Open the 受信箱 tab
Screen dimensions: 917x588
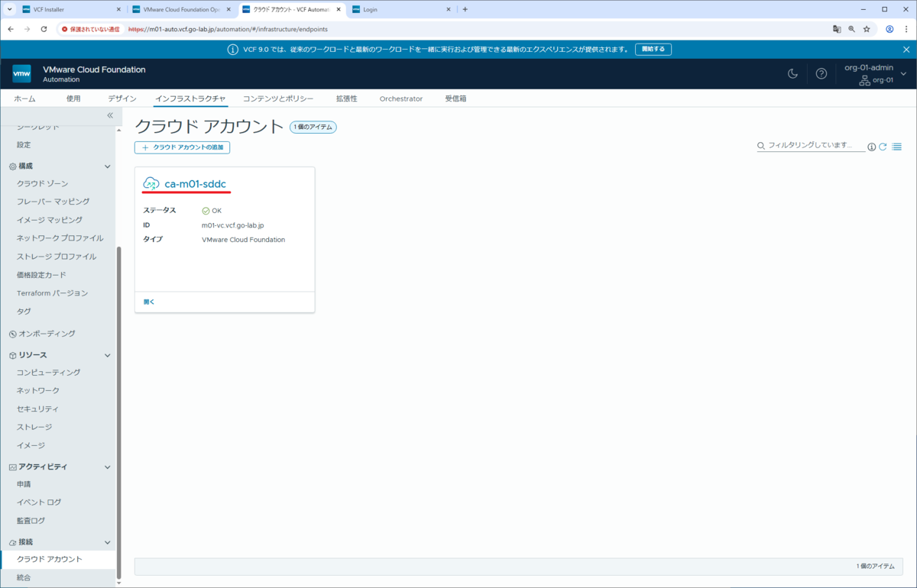pyautogui.click(x=455, y=99)
